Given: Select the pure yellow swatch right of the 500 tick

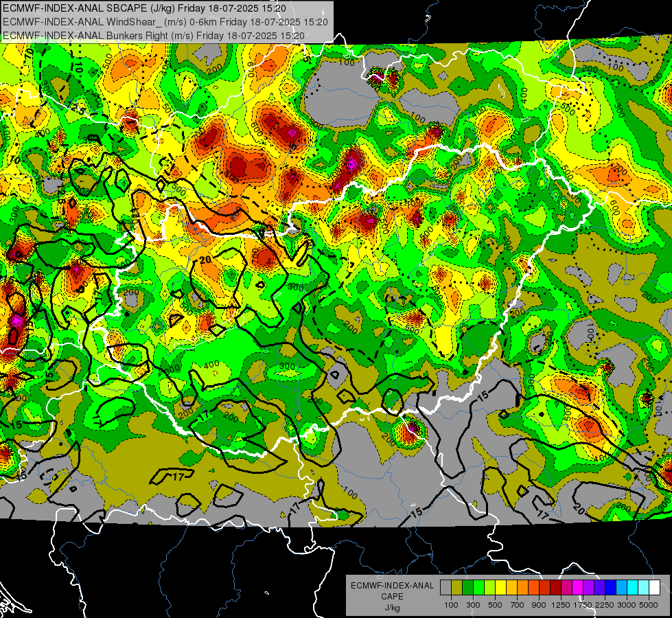Looking at the screenshot, I should (x=500, y=587).
